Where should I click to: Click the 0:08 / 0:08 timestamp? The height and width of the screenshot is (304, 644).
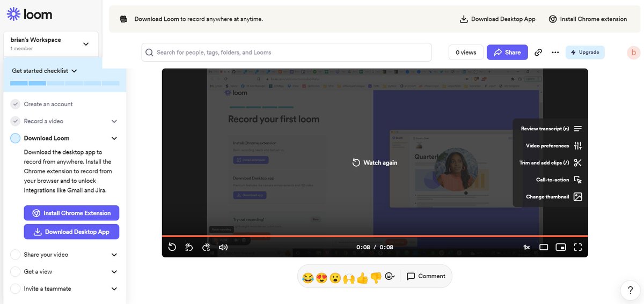(x=375, y=247)
